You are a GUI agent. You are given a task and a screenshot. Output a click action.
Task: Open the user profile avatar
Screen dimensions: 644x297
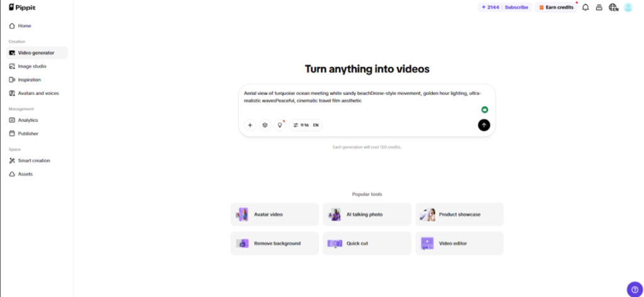tap(628, 8)
